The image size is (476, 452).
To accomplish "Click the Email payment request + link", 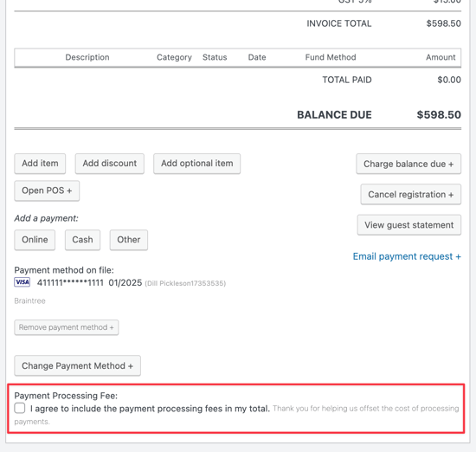I will coord(407,256).
